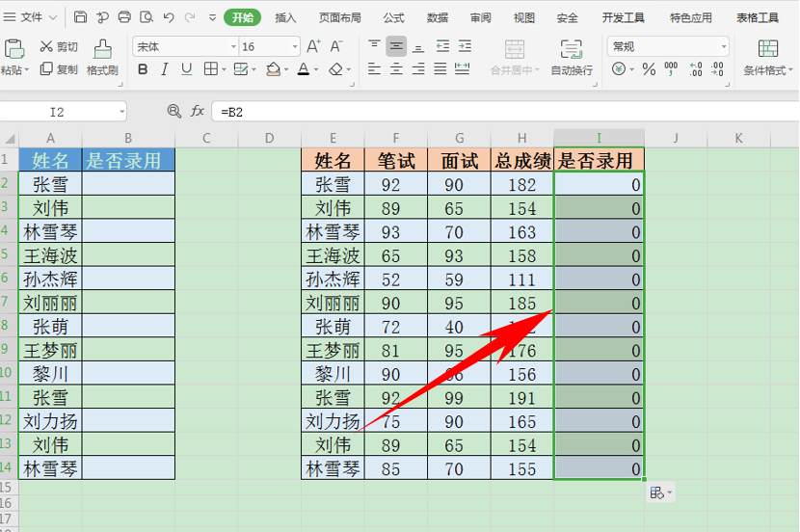
Task: Toggle bold formatting
Action: coord(143,69)
